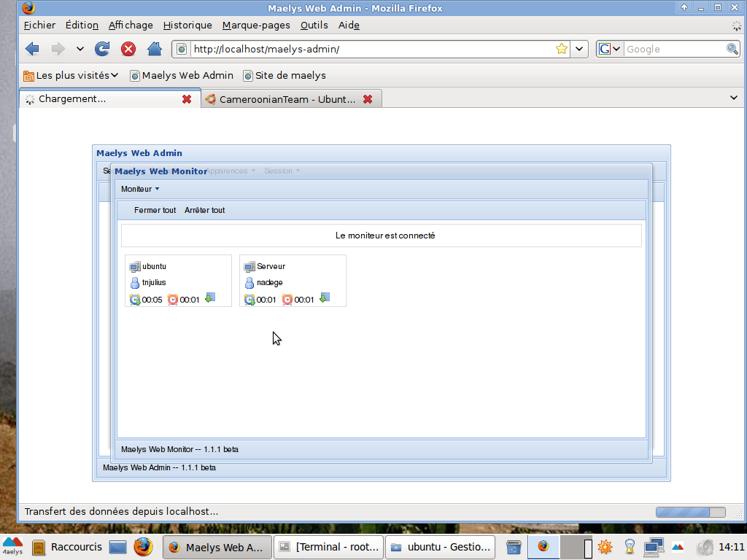The image size is (747, 560).
Task: Open the search engine selector dropdown
Action: coord(610,49)
